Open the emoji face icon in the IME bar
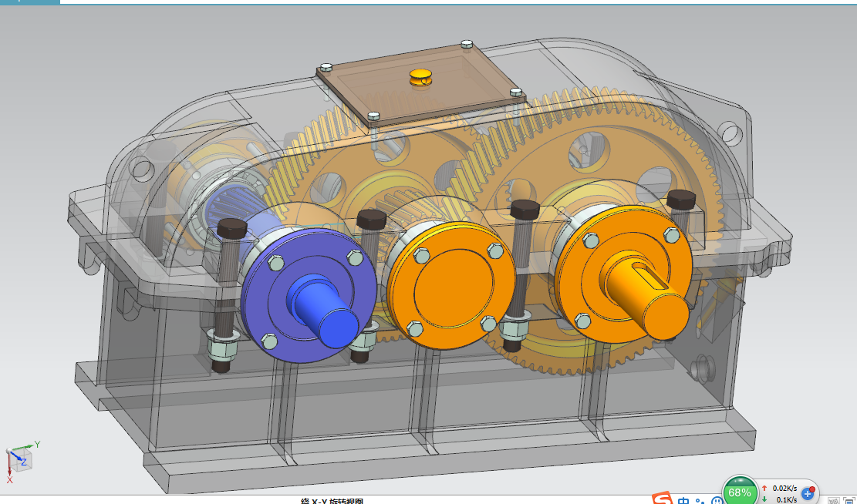 click(x=717, y=500)
